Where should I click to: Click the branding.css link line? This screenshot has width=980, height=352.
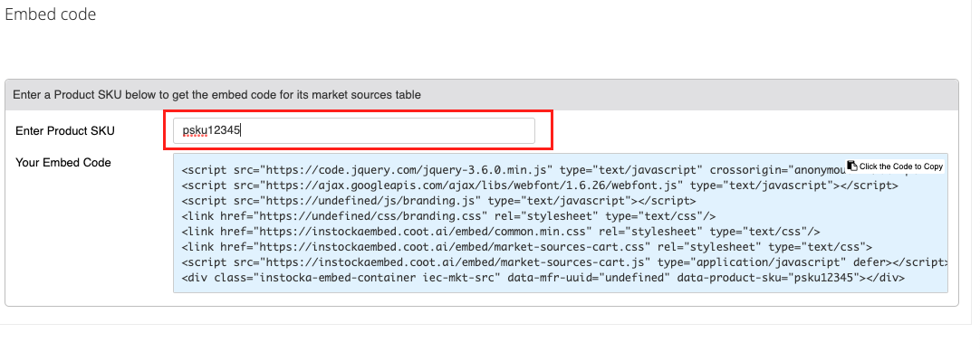448,216
